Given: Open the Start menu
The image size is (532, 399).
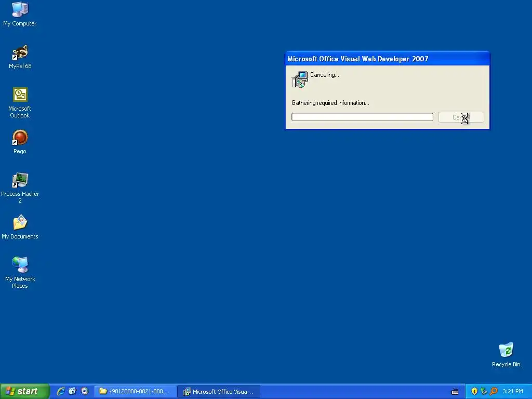Looking at the screenshot, I should pyautogui.click(x=24, y=391).
